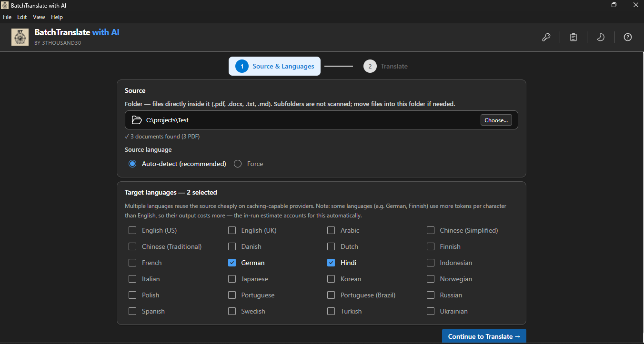Image resolution: width=644 pixels, height=344 pixels.
Task: Click the title bar app icon
Action: pos(4,5)
